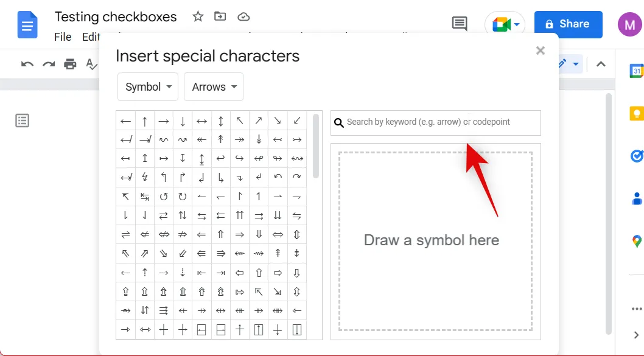
Task: Click the print toolbar icon
Action: click(x=70, y=64)
